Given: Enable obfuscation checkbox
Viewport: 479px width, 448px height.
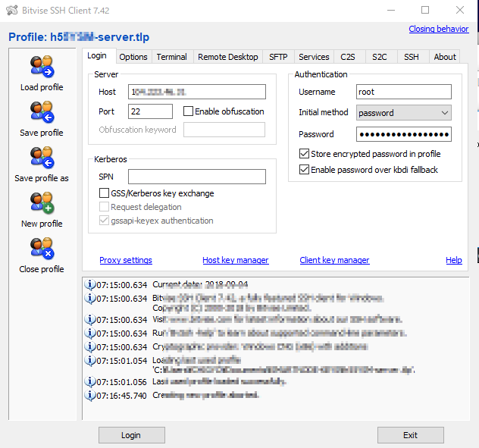Looking at the screenshot, I should point(189,111).
